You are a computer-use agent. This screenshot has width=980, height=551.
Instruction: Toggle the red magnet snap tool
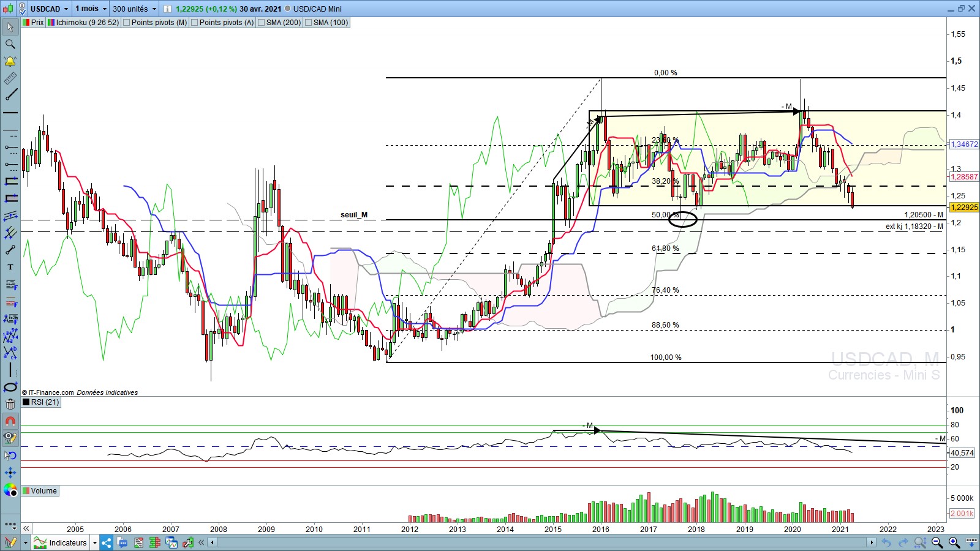tap(10, 421)
